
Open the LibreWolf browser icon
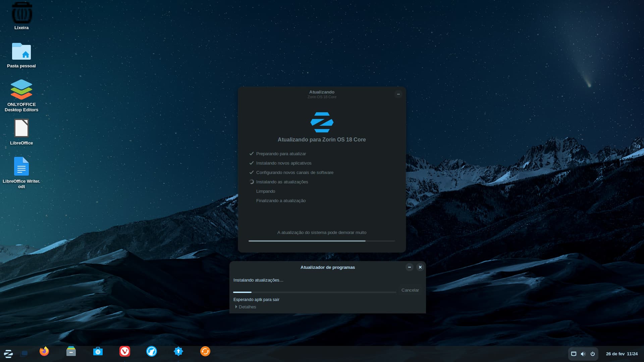tap(152, 351)
